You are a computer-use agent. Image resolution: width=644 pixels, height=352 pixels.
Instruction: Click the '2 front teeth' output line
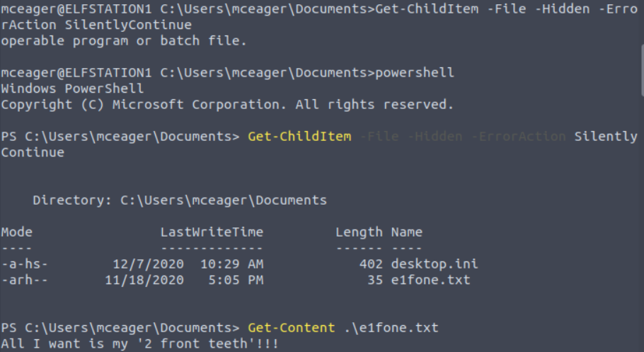(140, 344)
